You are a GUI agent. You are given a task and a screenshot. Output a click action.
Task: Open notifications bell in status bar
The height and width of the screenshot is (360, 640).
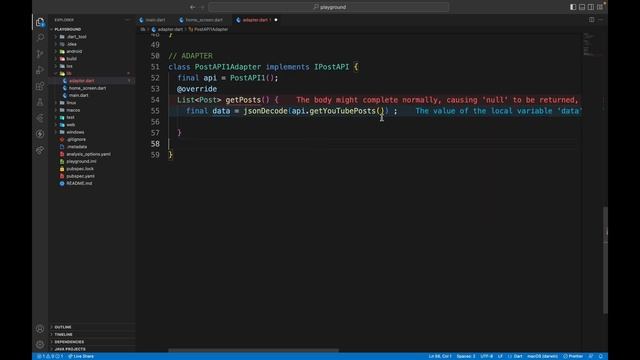(x=601, y=356)
